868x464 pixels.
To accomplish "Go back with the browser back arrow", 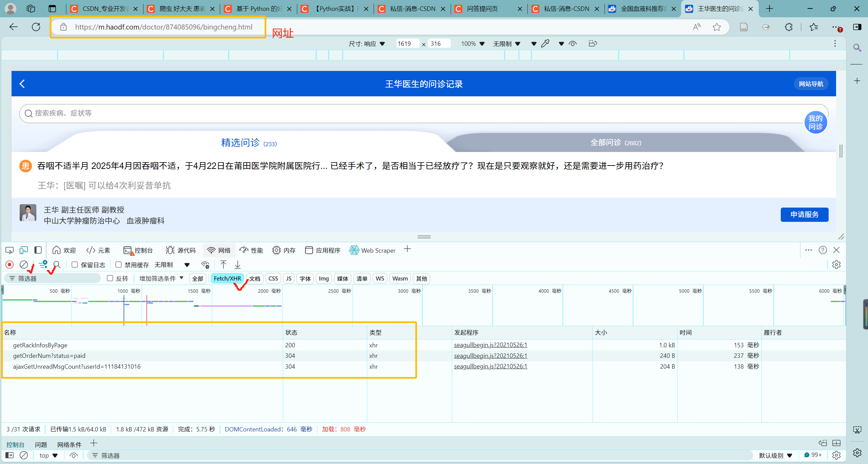I will (14, 27).
